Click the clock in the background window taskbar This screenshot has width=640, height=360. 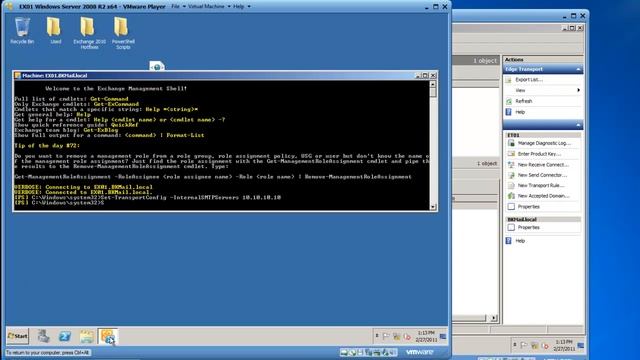coord(564,345)
